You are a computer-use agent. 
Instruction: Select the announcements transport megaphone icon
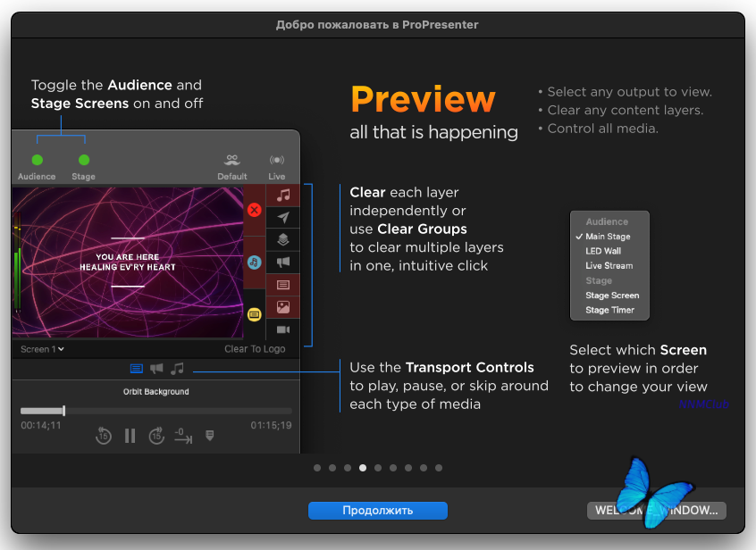point(156,369)
